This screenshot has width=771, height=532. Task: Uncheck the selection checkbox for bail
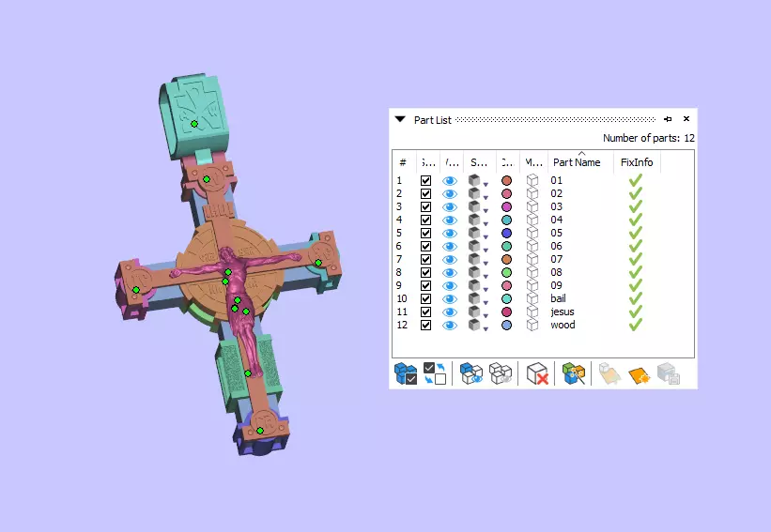pyautogui.click(x=425, y=298)
